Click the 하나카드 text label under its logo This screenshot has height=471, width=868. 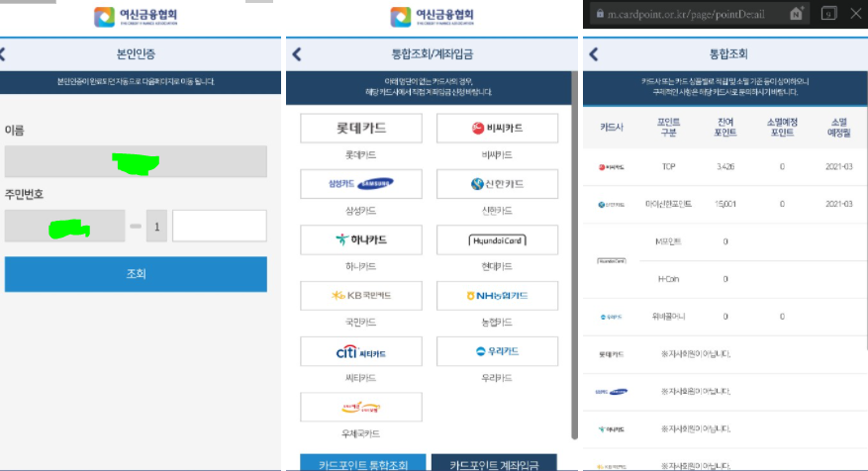point(361,267)
